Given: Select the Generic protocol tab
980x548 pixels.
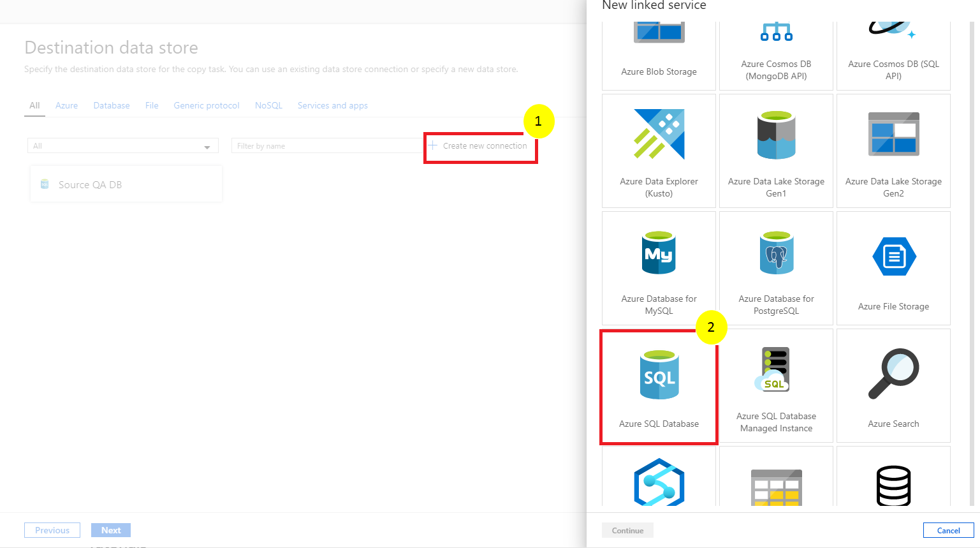Looking at the screenshot, I should point(207,106).
